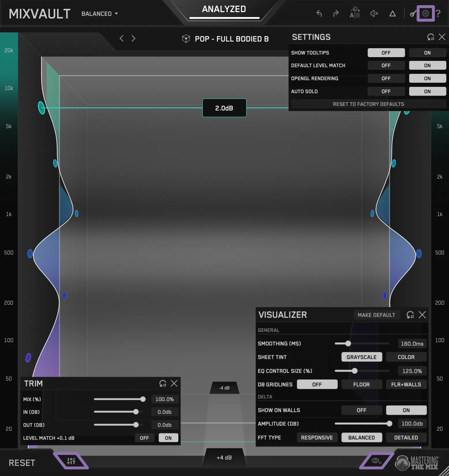The image size is (449, 476).
Task: Click the 100.0db amplitude value field
Action: 412,424
